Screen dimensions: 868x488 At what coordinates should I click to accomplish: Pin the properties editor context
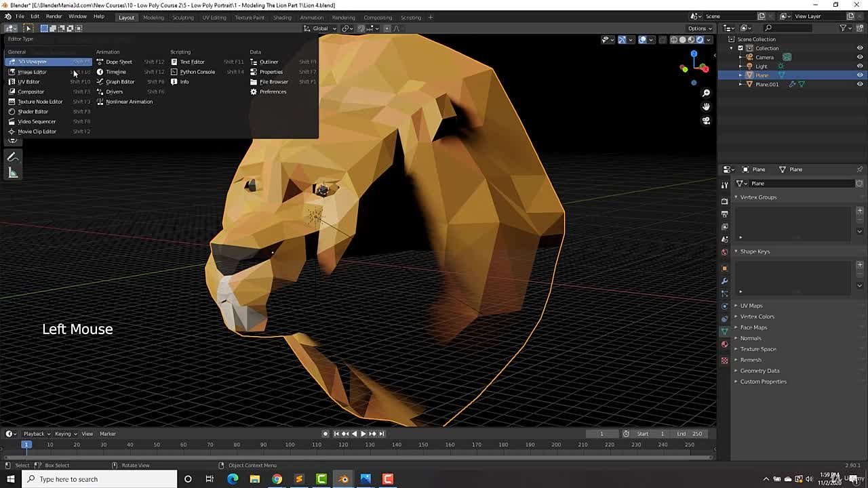860,169
